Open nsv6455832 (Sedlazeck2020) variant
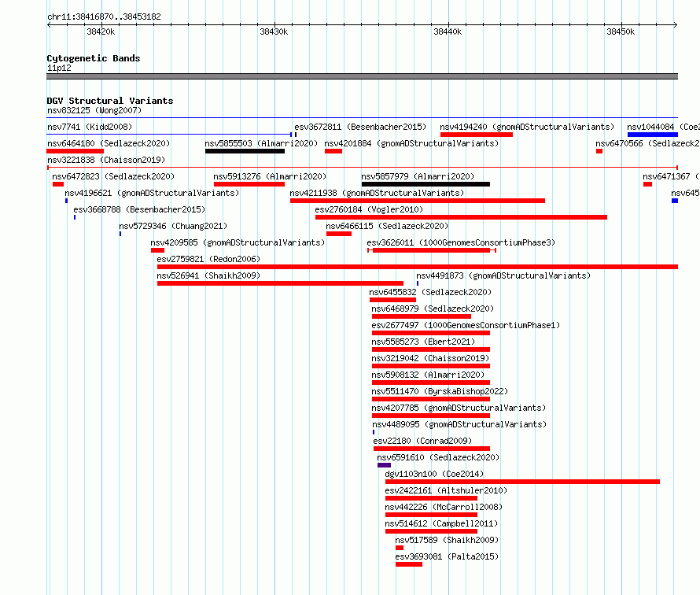 click(x=430, y=292)
